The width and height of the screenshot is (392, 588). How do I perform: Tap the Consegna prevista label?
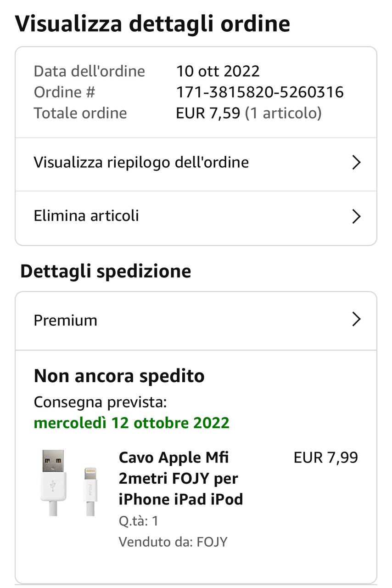tap(100, 402)
